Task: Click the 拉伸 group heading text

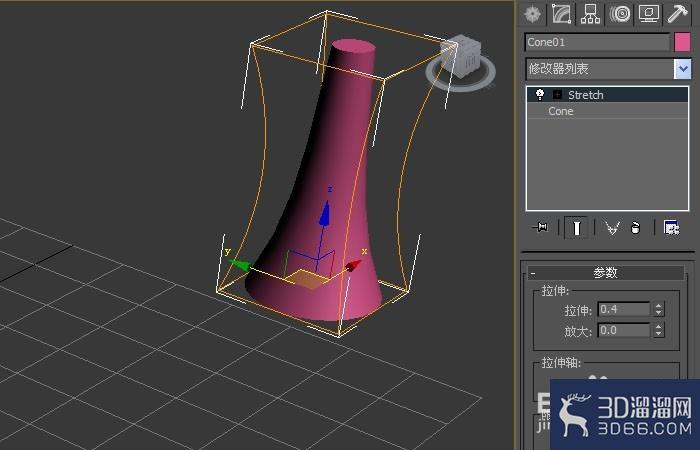Action: [555, 291]
